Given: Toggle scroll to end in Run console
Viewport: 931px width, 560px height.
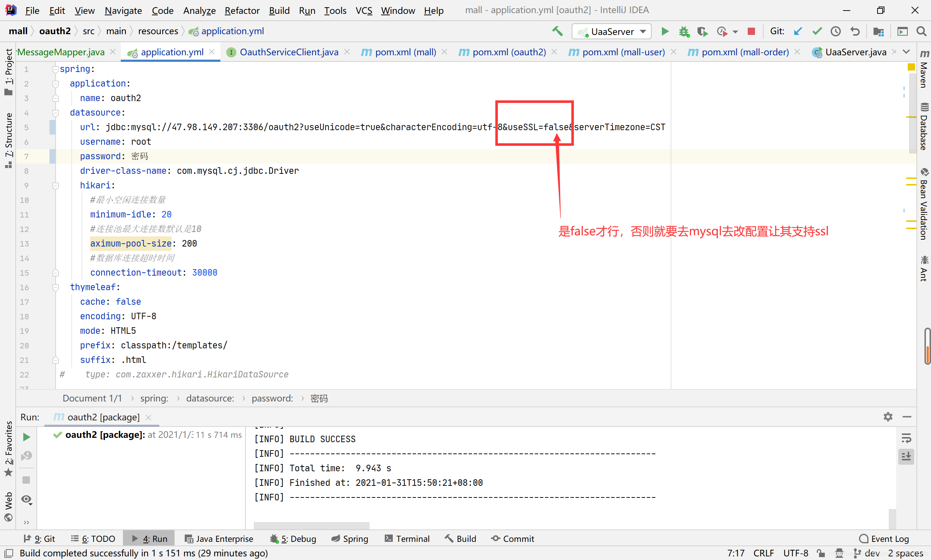Looking at the screenshot, I should point(906,457).
